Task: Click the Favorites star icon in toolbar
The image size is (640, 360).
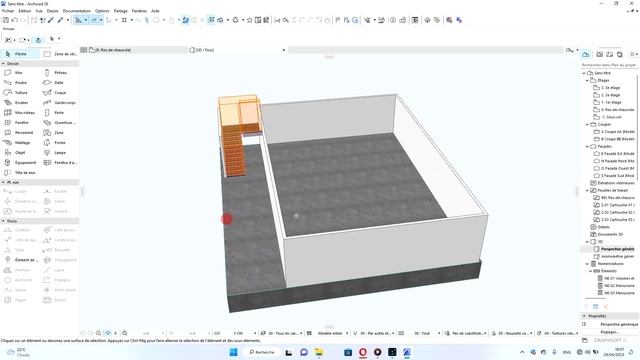Action: click(x=249, y=20)
